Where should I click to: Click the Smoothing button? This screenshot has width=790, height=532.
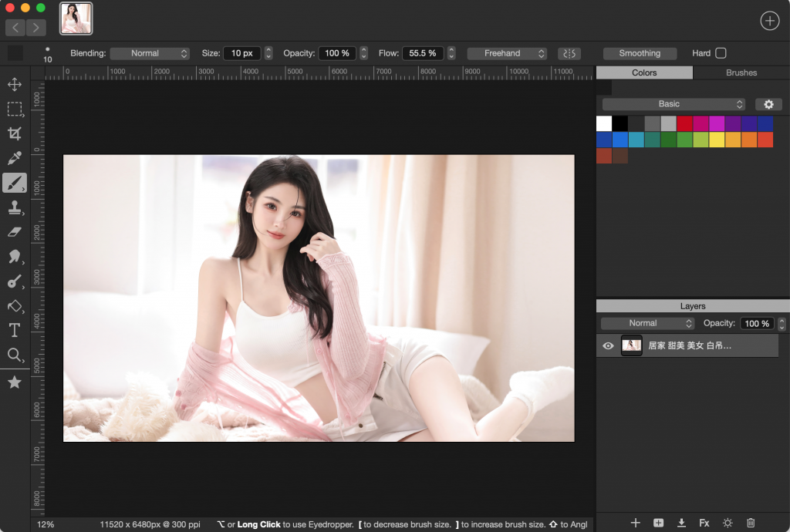point(640,52)
